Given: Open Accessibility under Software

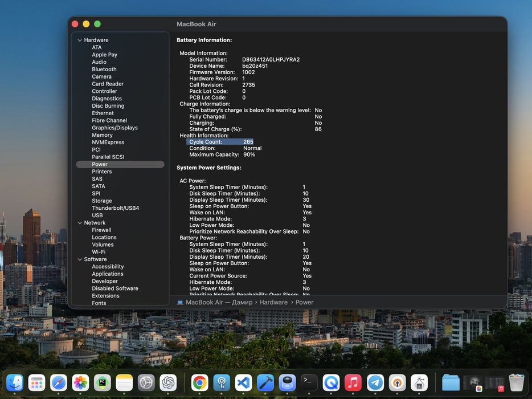Looking at the screenshot, I should tap(108, 267).
